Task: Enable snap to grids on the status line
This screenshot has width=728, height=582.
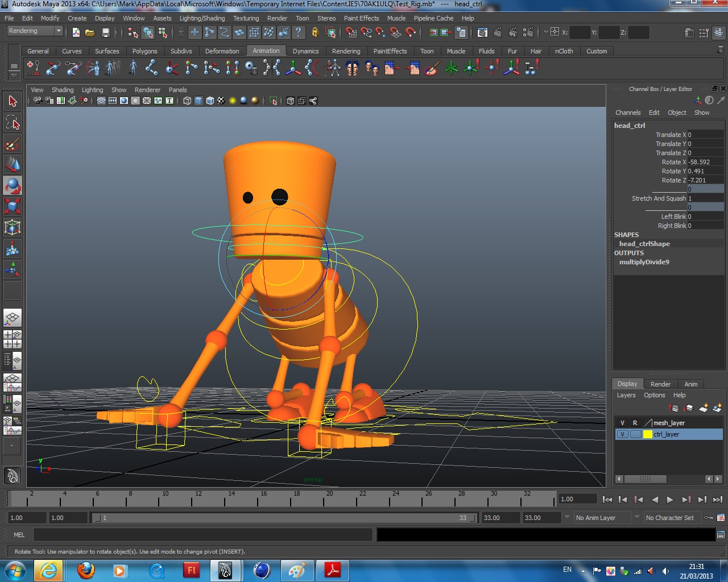Action: (351, 32)
